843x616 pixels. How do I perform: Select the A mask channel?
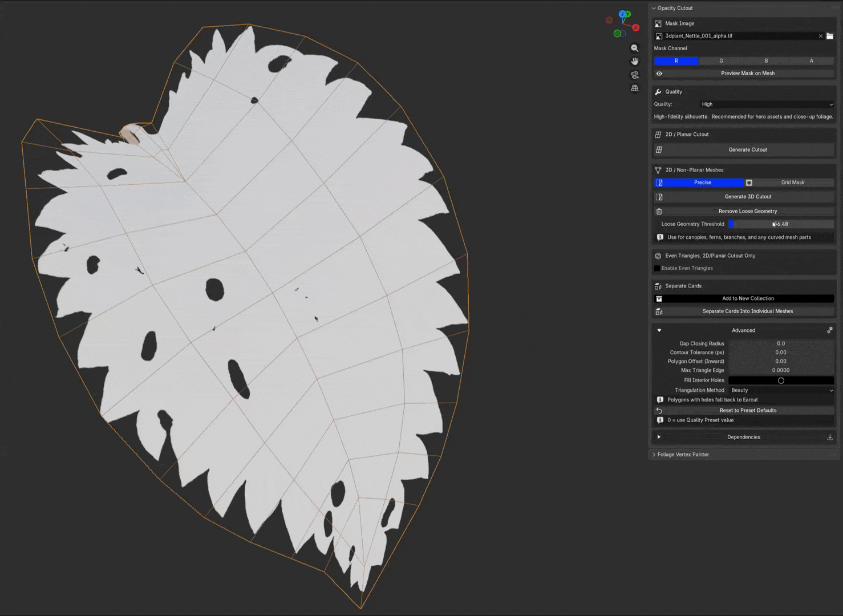(811, 61)
